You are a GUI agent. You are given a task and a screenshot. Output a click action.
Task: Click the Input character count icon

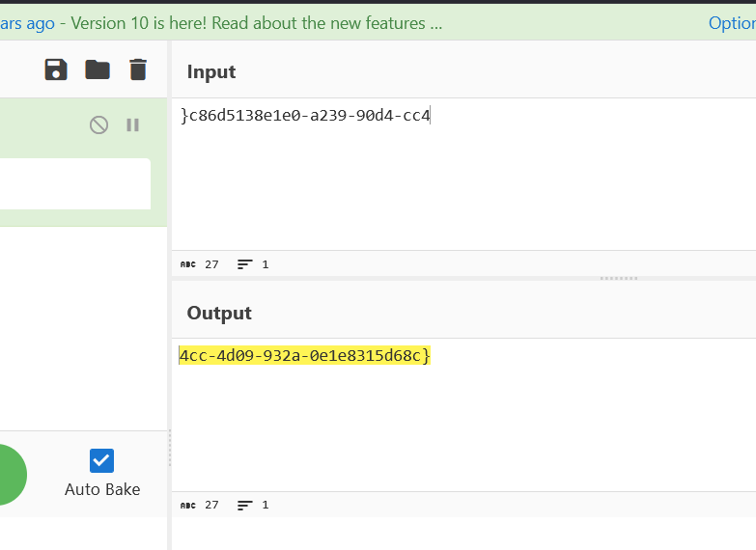point(188,264)
